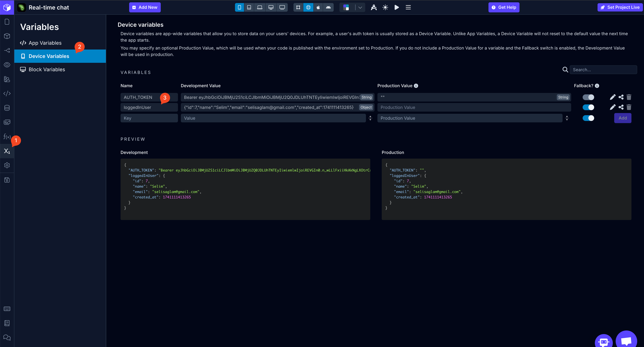The height and width of the screenshot is (347, 644).
Task: Open keyboard shortcuts icon in sidebar
Action: [7, 309]
